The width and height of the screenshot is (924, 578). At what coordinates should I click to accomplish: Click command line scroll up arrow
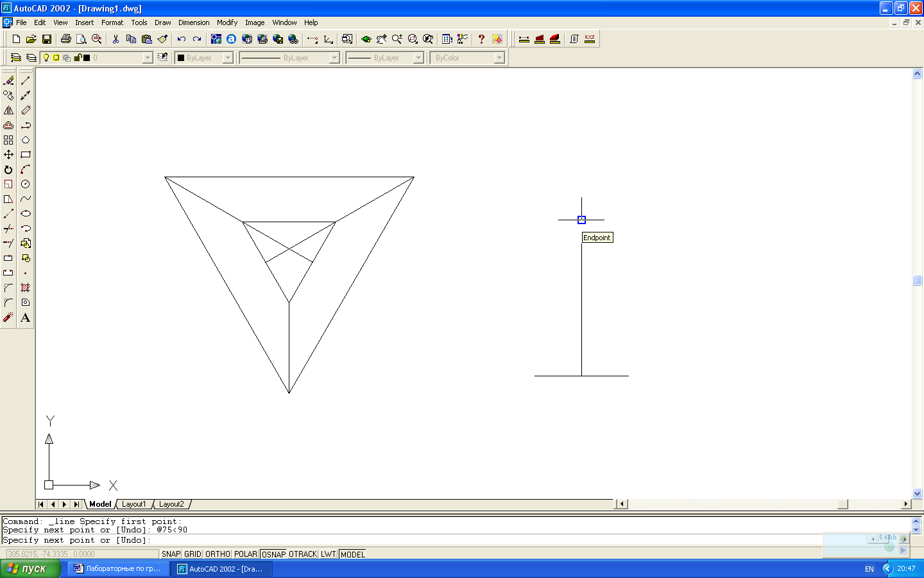point(916,521)
